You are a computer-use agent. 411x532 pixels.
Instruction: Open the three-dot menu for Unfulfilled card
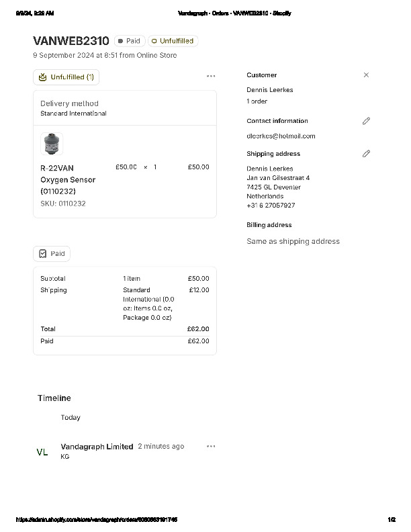(x=211, y=77)
